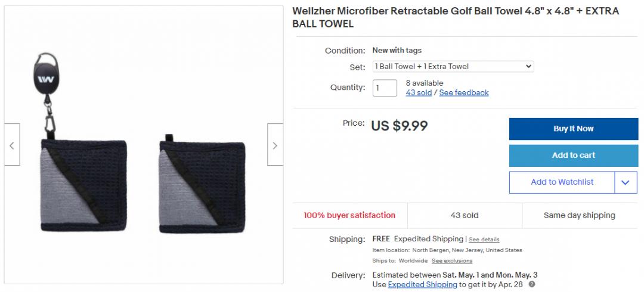Open the See feedback link

coord(464,93)
